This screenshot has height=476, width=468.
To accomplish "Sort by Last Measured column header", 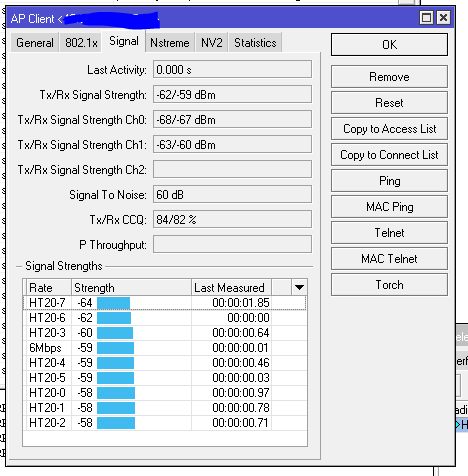I will [232, 287].
